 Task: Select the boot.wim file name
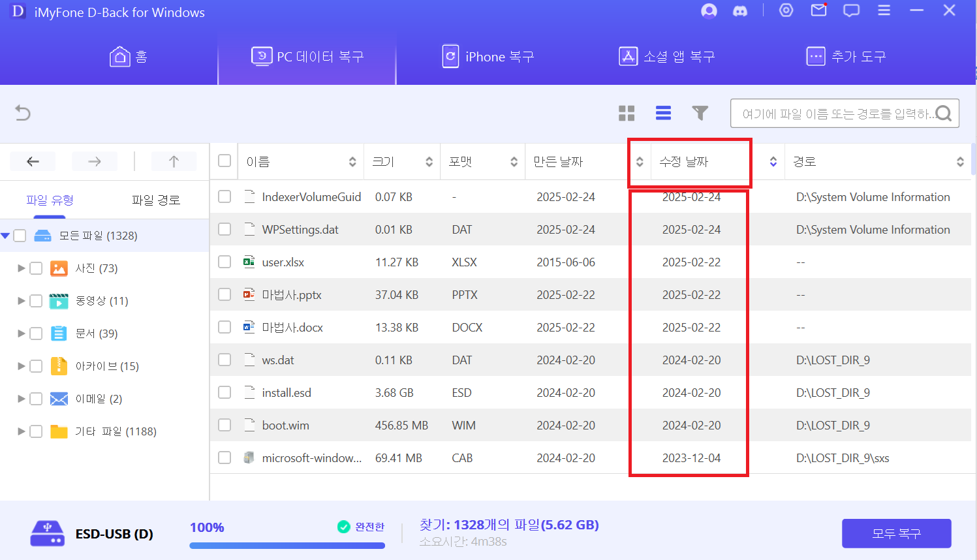tap(286, 425)
